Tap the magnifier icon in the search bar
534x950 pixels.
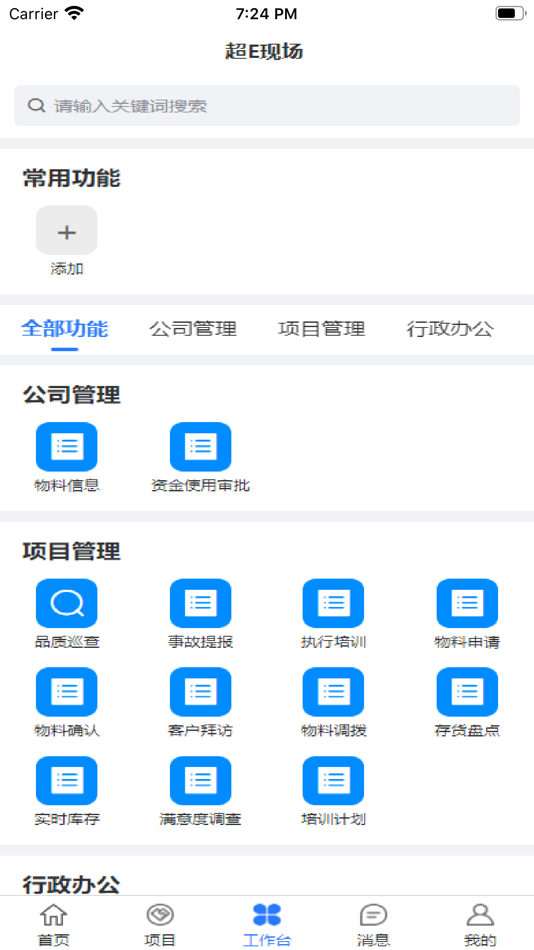[36, 105]
